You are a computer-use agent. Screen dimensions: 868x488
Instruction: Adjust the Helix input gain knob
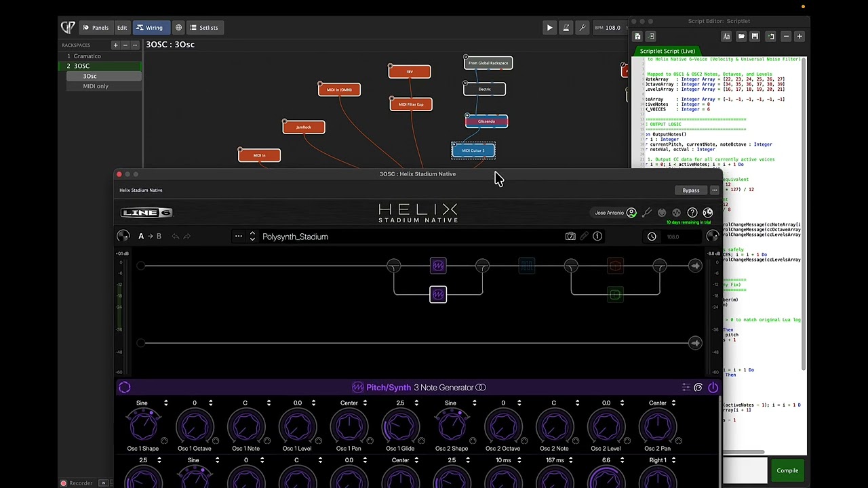click(123, 237)
